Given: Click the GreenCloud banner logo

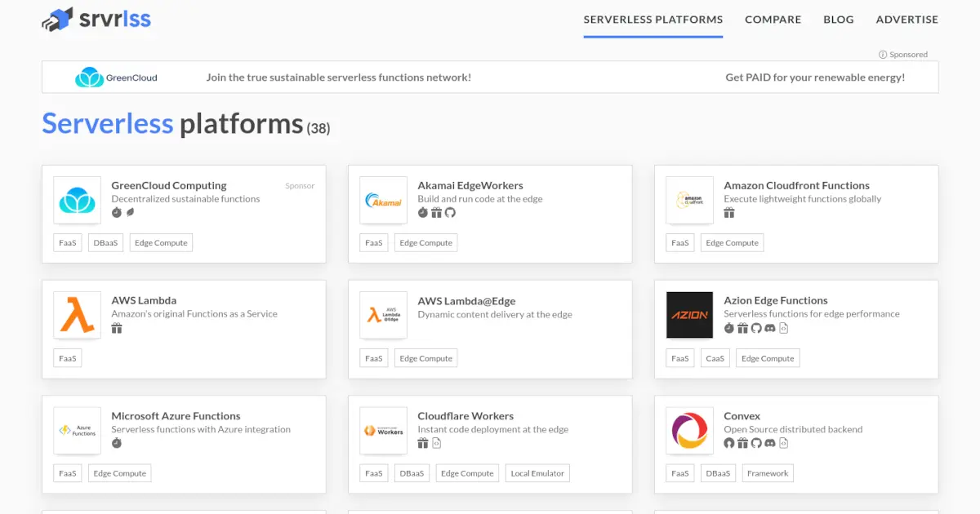Looking at the screenshot, I should (x=116, y=78).
